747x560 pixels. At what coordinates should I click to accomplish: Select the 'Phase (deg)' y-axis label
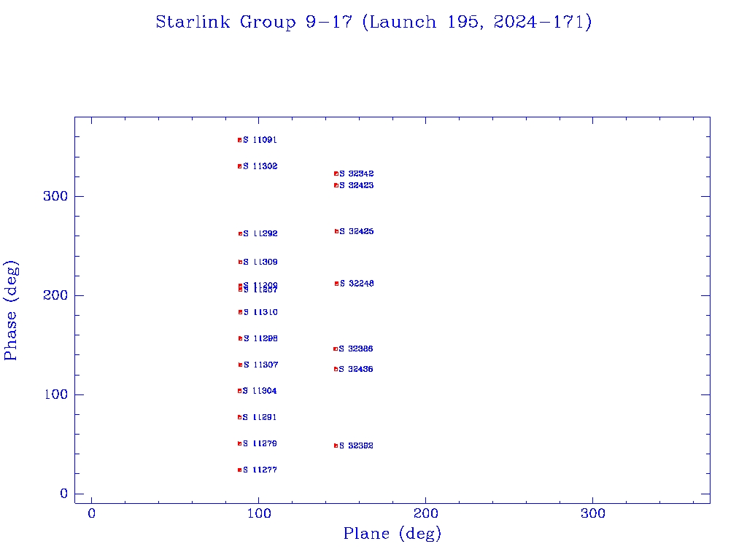[12, 311]
